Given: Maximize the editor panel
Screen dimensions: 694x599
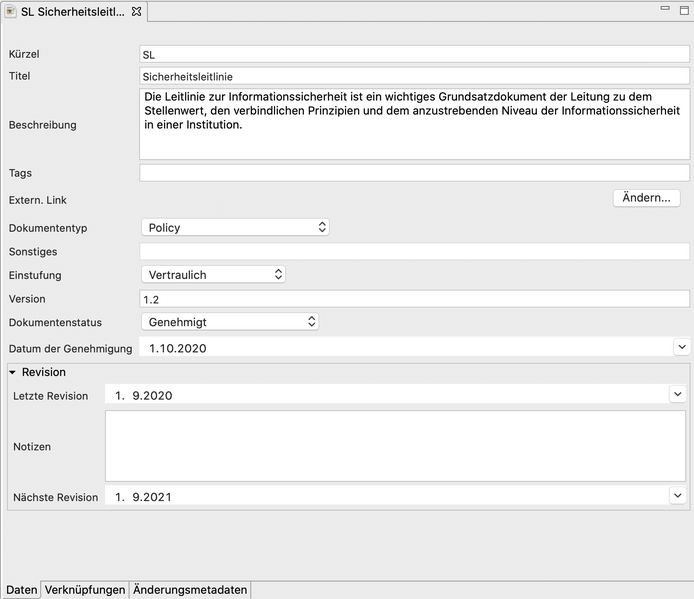Looking at the screenshot, I should (684, 10).
